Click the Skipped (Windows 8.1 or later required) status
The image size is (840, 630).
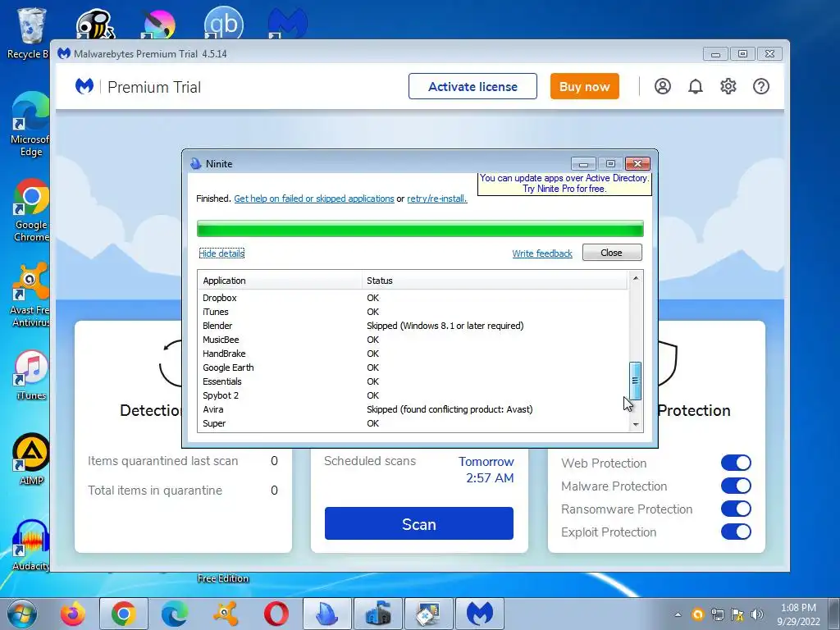click(445, 326)
